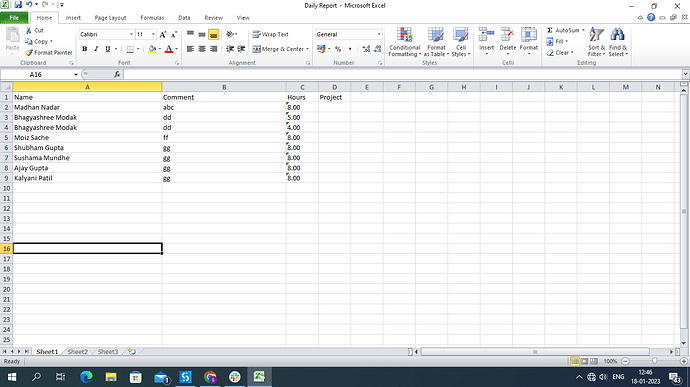The image size is (690, 387).
Task: Toggle Wrap Text
Action: coord(270,34)
